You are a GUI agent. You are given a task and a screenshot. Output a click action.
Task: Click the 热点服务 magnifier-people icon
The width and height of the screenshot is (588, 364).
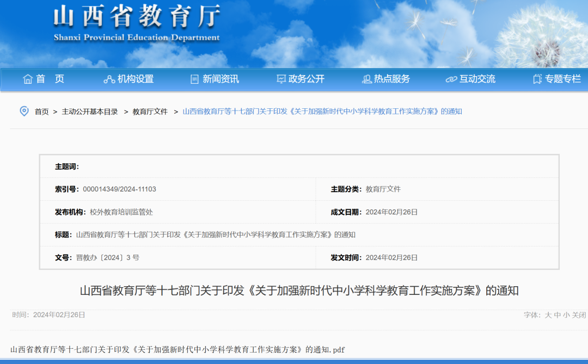(x=367, y=78)
